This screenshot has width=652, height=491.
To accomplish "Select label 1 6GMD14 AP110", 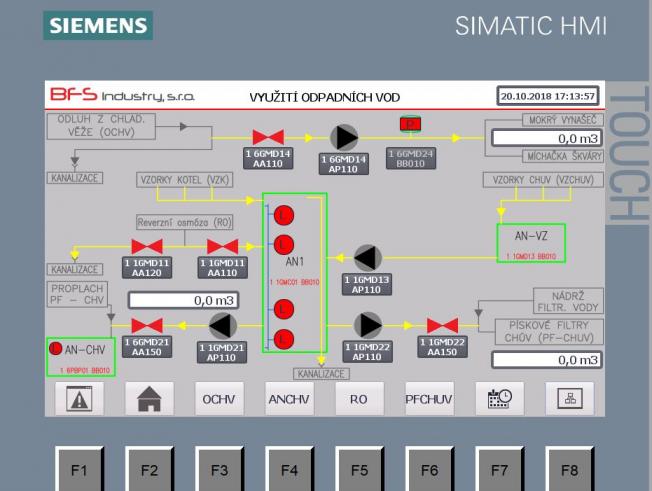I will [x=344, y=164].
